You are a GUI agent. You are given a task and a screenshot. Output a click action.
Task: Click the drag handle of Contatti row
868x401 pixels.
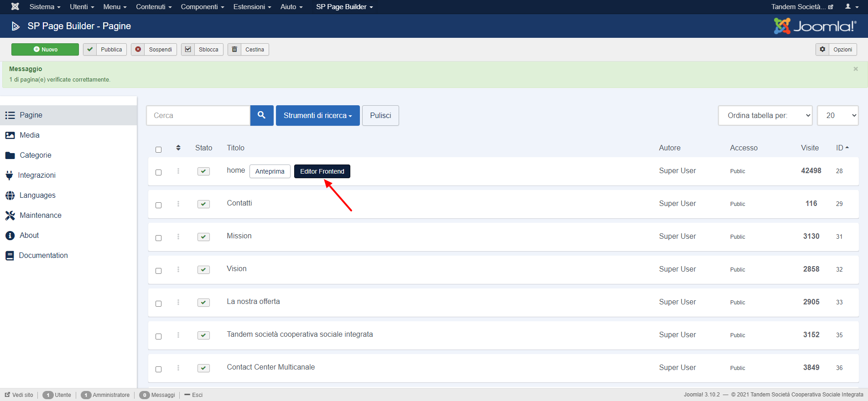point(178,204)
